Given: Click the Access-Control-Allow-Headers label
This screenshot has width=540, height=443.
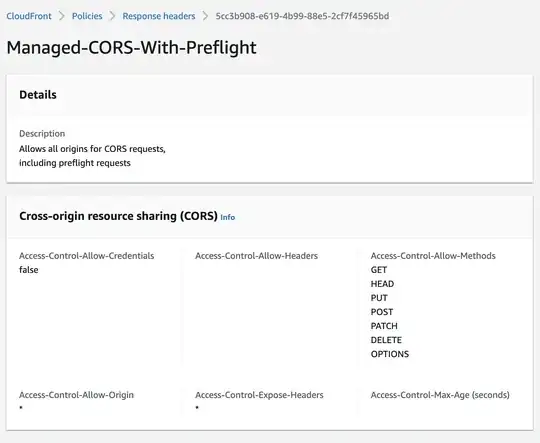Looking at the screenshot, I should coord(257,256).
